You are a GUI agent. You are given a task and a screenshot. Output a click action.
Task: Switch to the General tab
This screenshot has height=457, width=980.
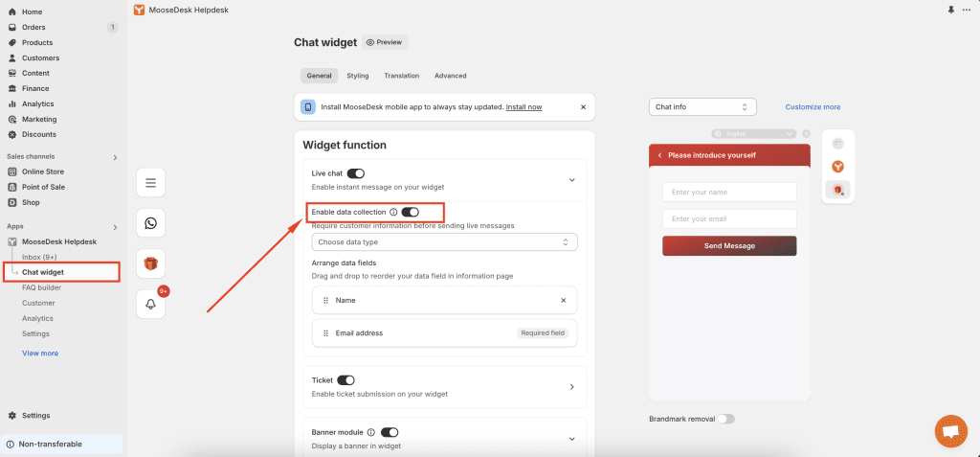[320, 76]
